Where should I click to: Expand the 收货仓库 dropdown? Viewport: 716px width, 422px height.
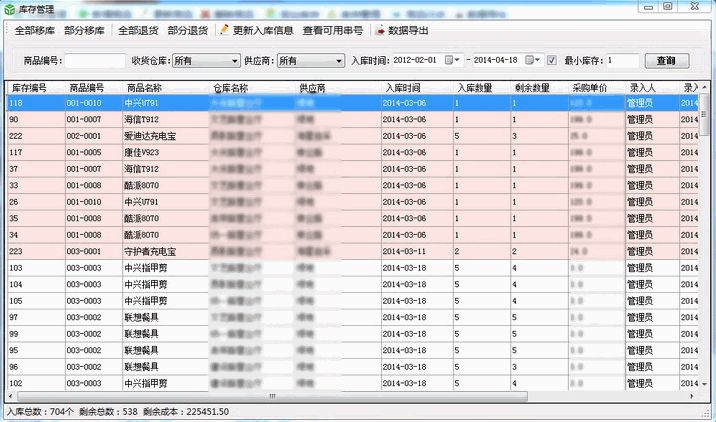pyautogui.click(x=235, y=61)
